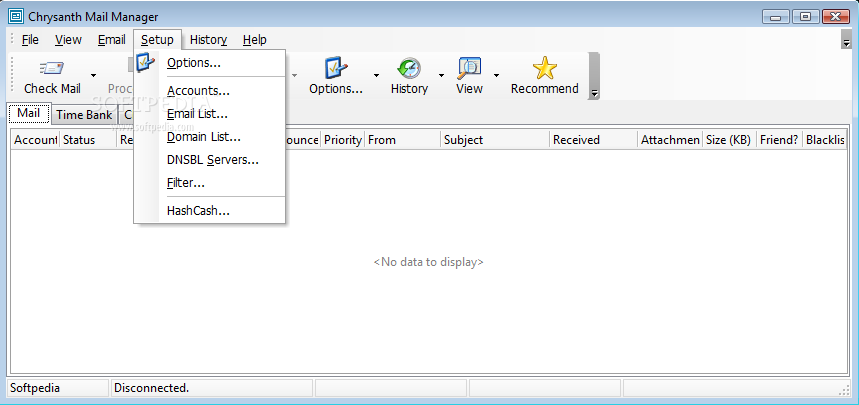859x405 pixels.
Task: Sort by the Account column header
Action: coord(36,140)
